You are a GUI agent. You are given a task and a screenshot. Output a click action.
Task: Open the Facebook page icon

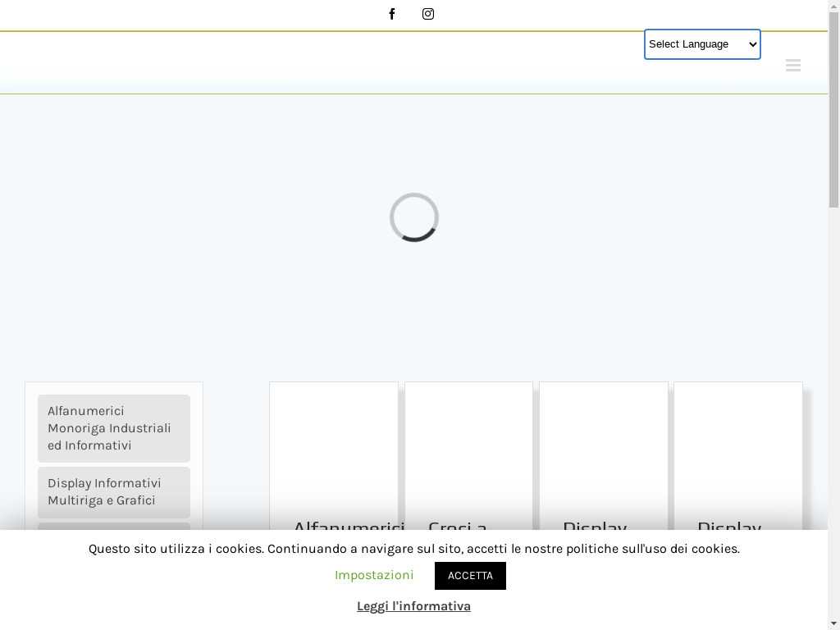pyautogui.click(x=392, y=14)
